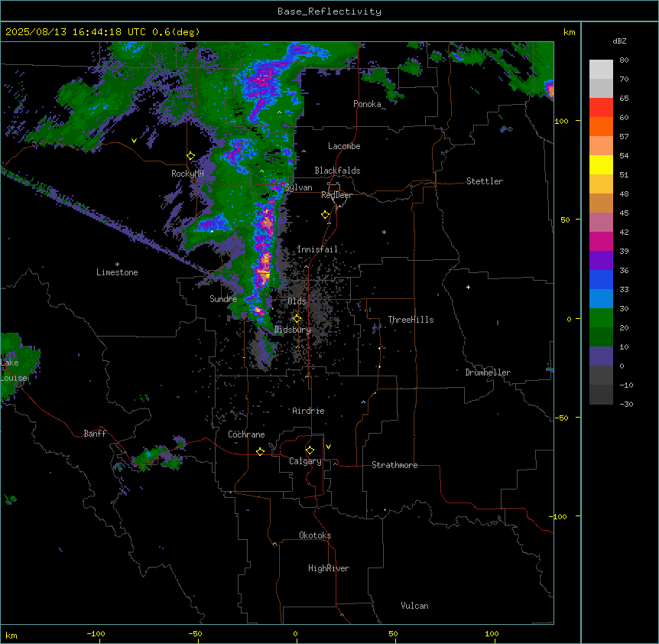Click the Banff label
The width and height of the screenshot is (659, 644).
tap(95, 434)
